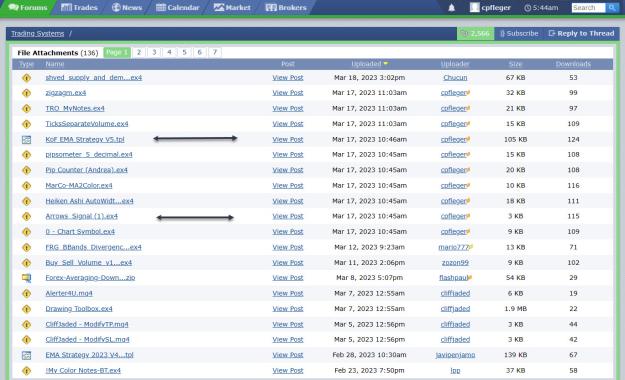Open View Post for EMA Strategy 2023 V4

point(288,355)
